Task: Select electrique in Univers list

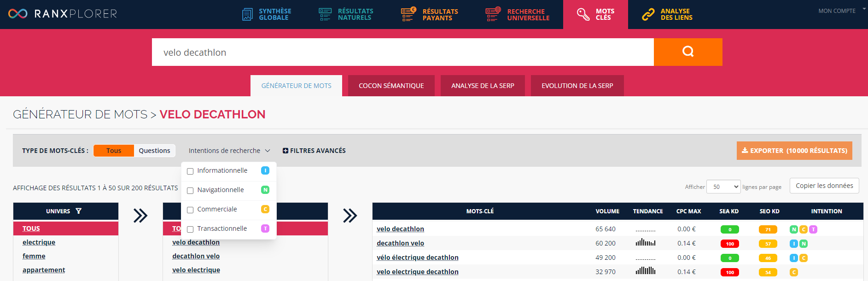Action: pos(39,242)
